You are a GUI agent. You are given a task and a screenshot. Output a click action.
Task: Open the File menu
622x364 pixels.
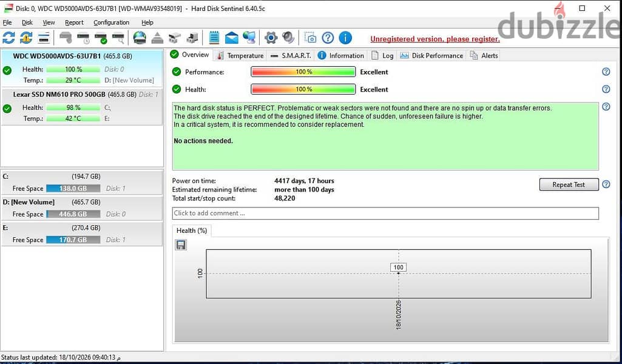click(7, 22)
